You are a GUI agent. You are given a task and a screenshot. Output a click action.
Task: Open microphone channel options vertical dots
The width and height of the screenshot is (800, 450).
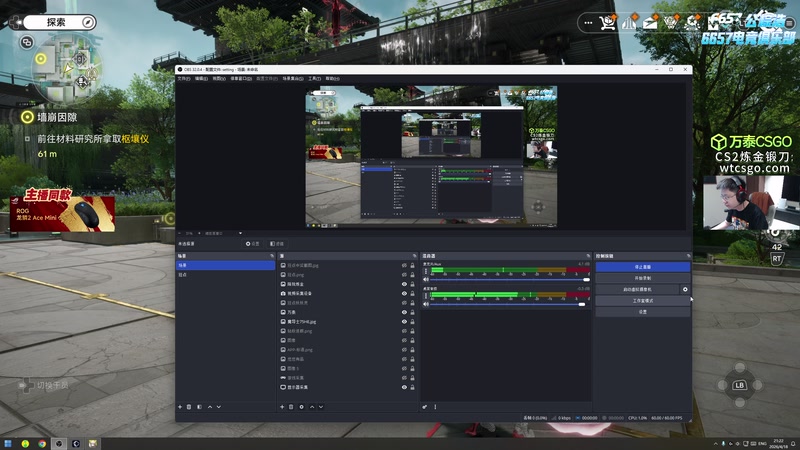(x=426, y=271)
